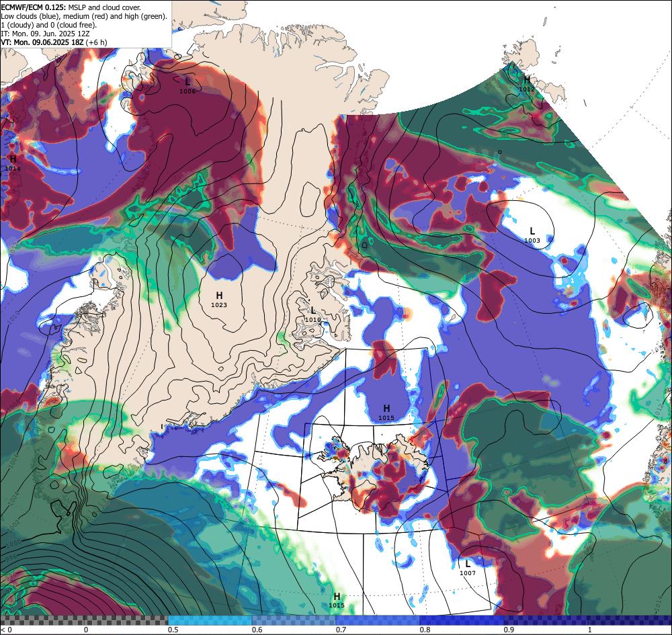Click the H 1015 marker north of Iceland
This screenshot has width=672, height=635.
[386, 412]
